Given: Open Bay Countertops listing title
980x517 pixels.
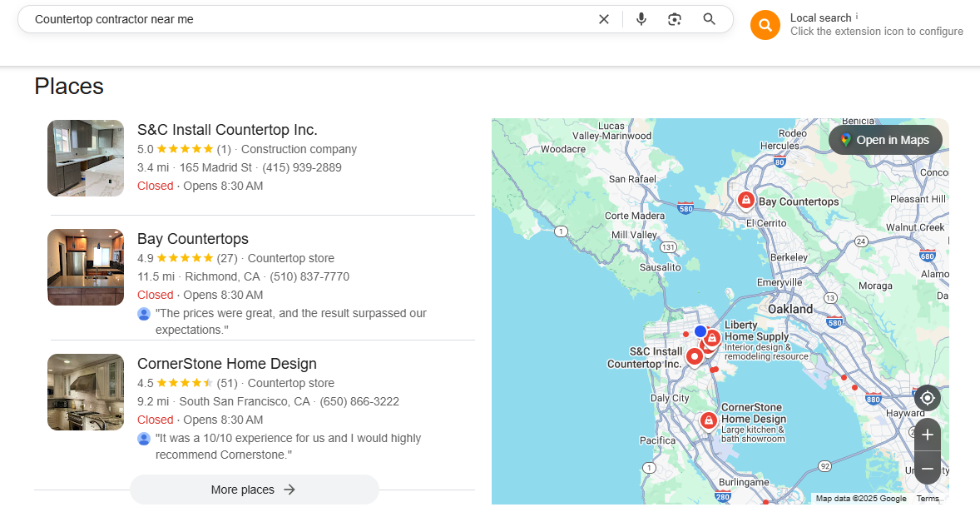Looking at the screenshot, I should tap(192, 239).
